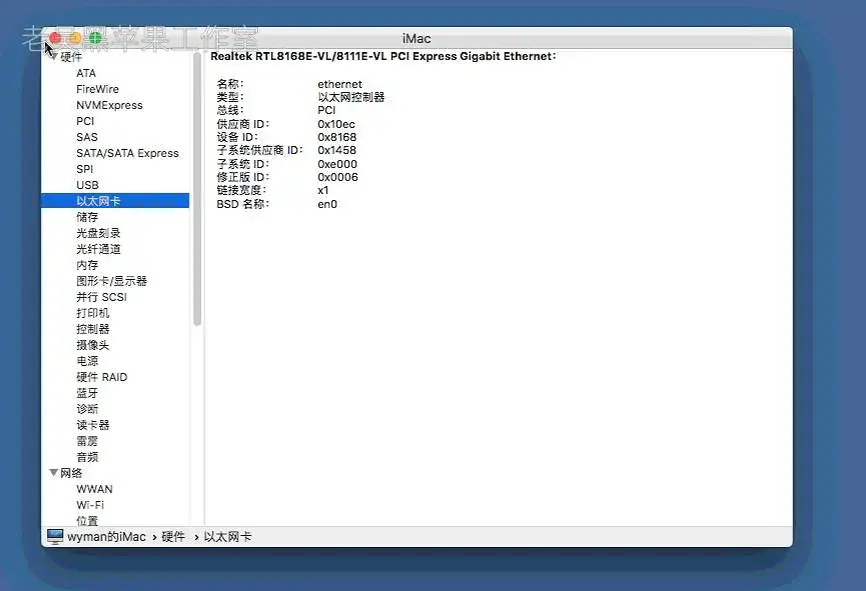The image size is (866, 591).
Task: Select Wi-Fi under network
Action: [x=90, y=505]
